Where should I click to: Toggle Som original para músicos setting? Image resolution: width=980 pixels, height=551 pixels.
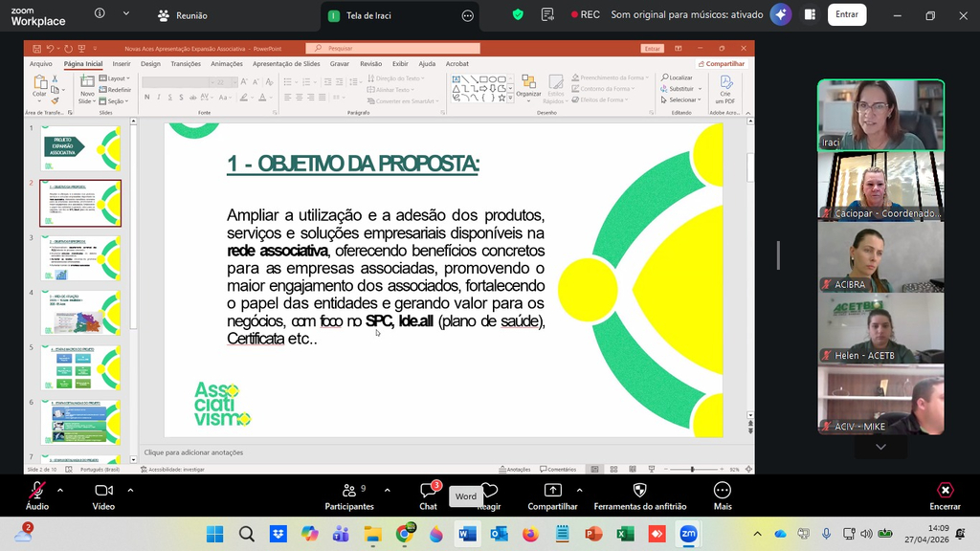pos(686,14)
